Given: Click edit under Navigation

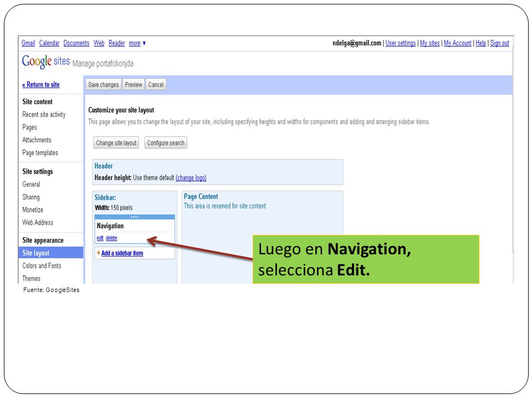Looking at the screenshot, I should 100,238.
